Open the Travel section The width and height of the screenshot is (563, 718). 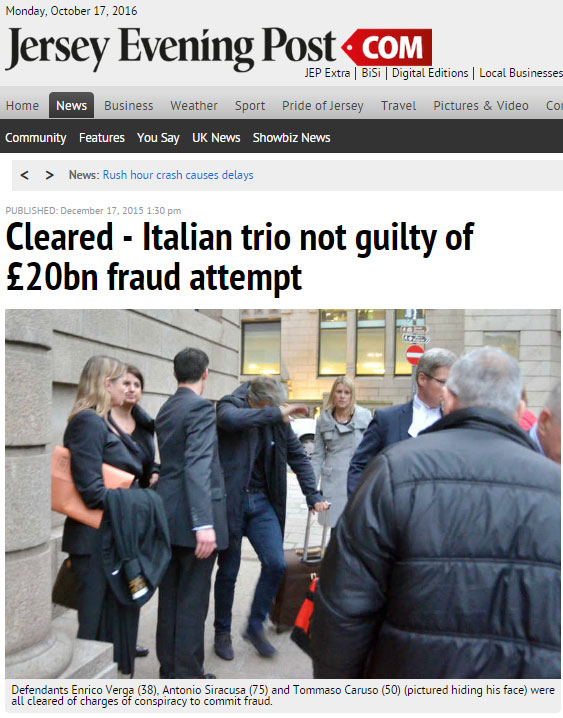pyautogui.click(x=399, y=105)
